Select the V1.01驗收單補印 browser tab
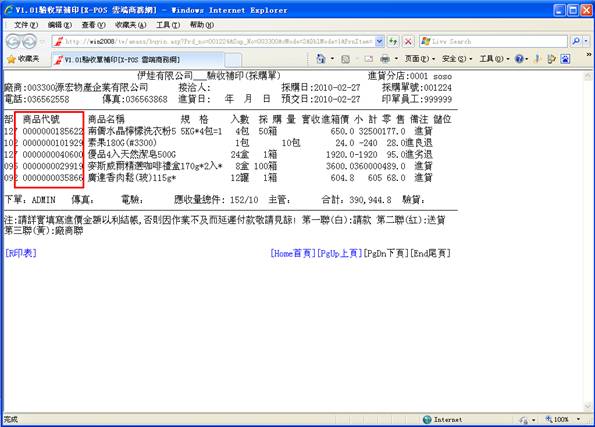The image size is (595, 427). pos(138,60)
